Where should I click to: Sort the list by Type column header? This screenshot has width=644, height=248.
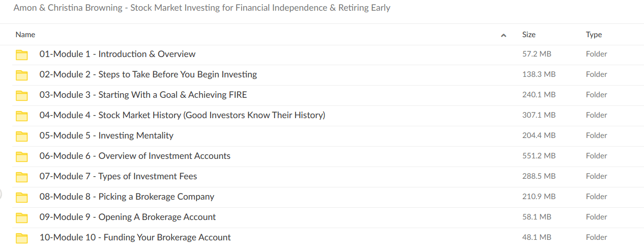coord(594,35)
